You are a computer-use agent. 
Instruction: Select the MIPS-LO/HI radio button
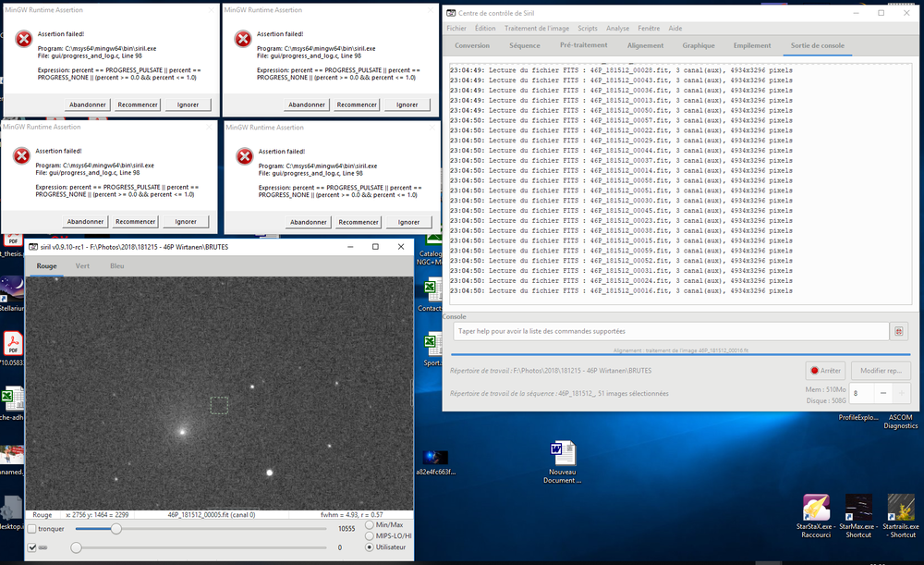pos(370,536)
